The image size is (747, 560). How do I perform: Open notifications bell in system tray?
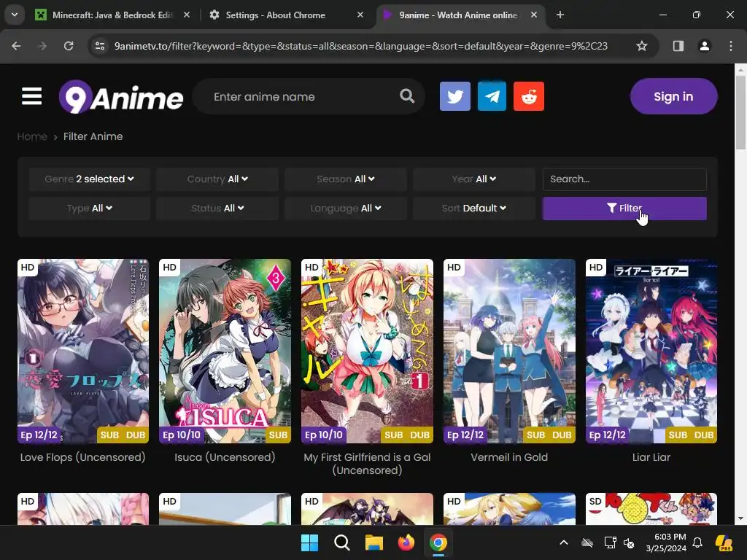(697, 542)
